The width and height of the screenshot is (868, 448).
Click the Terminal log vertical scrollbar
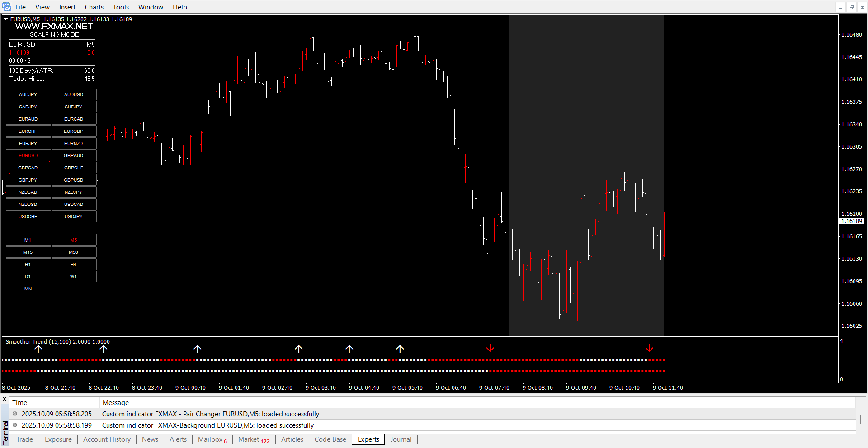click(x=860, y=419)
